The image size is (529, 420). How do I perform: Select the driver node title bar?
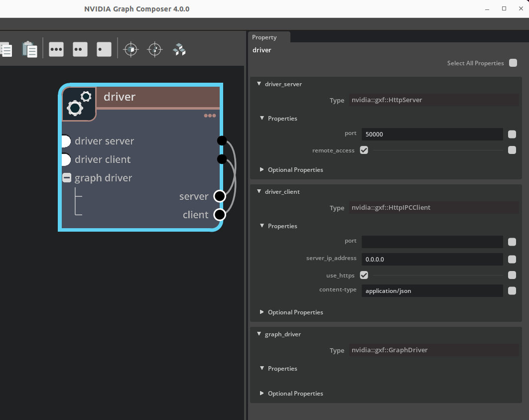tap(158, 97)
